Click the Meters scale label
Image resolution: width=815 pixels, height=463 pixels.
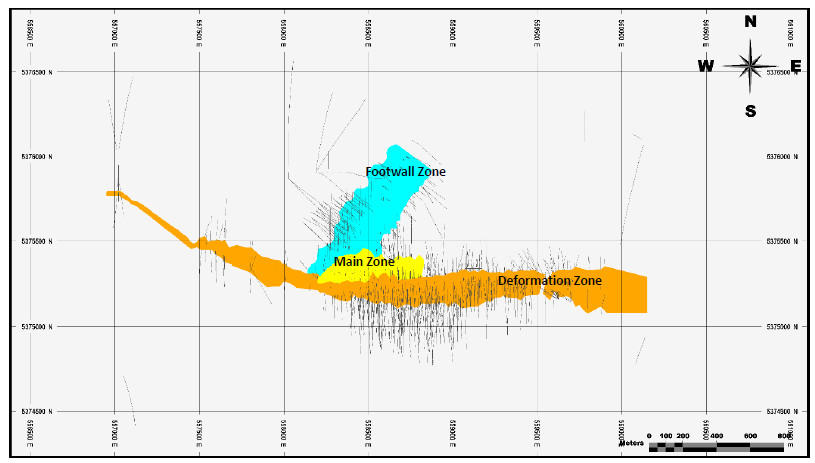coord(631,443)
